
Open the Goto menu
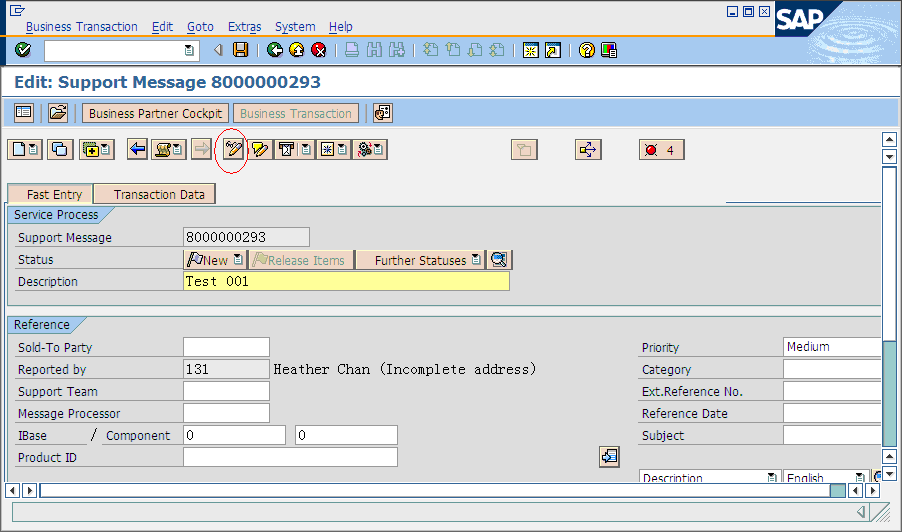[x=200, y=26]
